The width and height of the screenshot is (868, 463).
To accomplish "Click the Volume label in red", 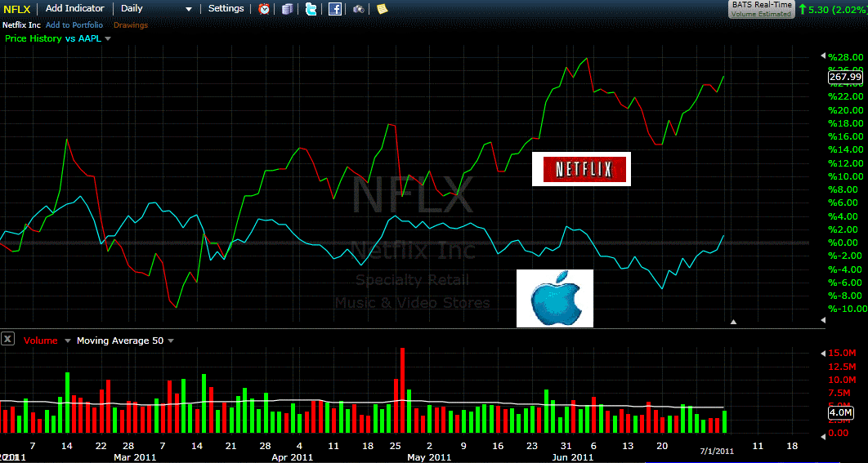I will tap(40, 341).
